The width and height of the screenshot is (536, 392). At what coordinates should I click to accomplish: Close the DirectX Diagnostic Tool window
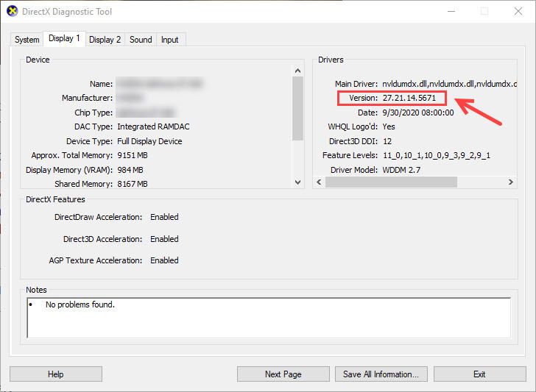point(518,11)
